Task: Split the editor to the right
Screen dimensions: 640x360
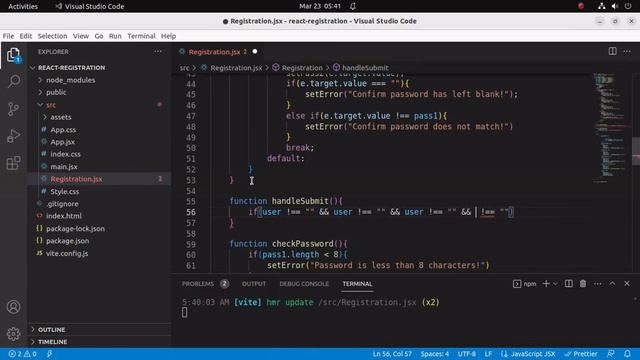Action: pyautogui.click(x=613, y=51)
